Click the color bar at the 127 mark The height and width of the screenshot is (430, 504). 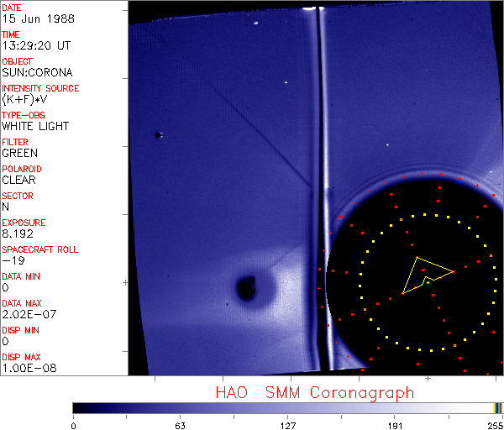click(287, 407)
